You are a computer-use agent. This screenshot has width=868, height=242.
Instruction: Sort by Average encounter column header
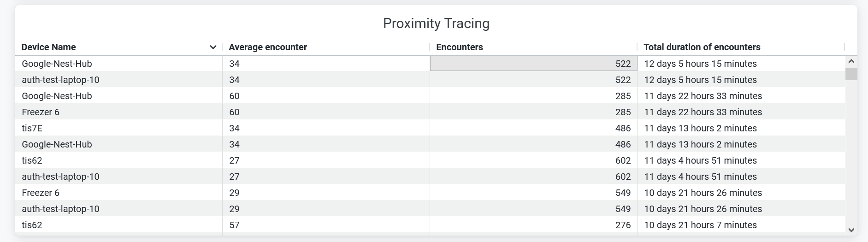click(x=268, y=47)
